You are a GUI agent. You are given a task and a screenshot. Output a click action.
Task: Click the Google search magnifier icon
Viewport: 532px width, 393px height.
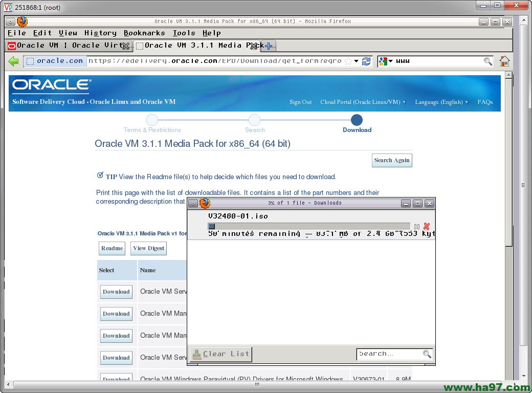488,61
